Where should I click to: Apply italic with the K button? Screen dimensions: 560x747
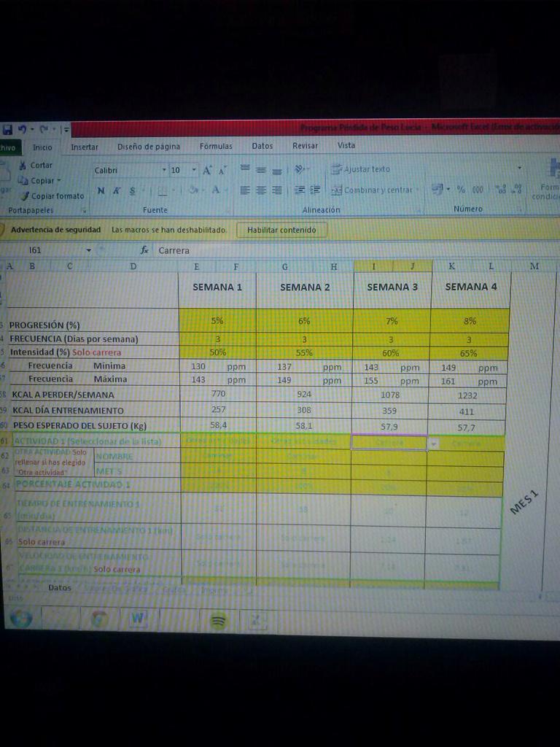click(x=117, y=190)
